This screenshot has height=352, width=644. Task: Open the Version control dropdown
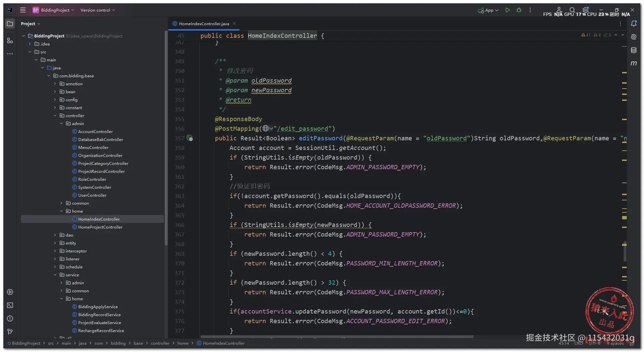point(98,10)
